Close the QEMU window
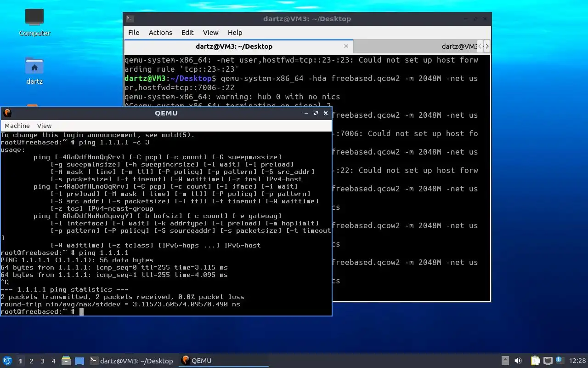588x368 pixels. (326, 113)
